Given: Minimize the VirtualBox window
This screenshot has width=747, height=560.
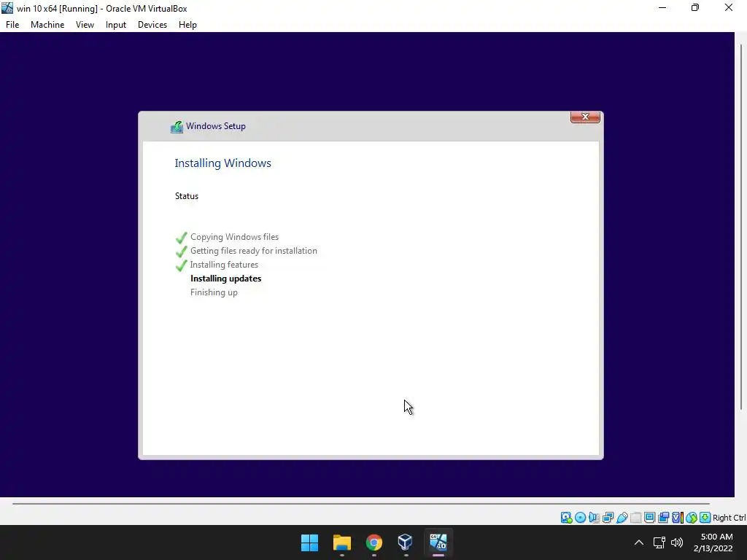Looking at the screenshot, I should (662, 8).
